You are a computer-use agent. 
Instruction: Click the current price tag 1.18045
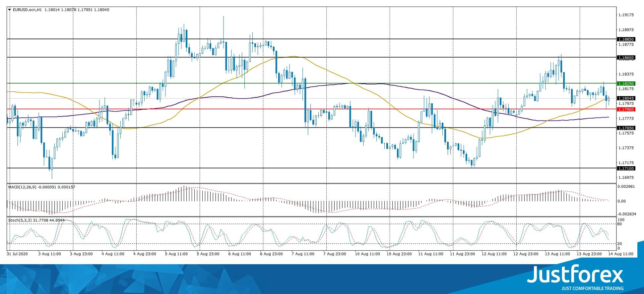coord(626,98)
